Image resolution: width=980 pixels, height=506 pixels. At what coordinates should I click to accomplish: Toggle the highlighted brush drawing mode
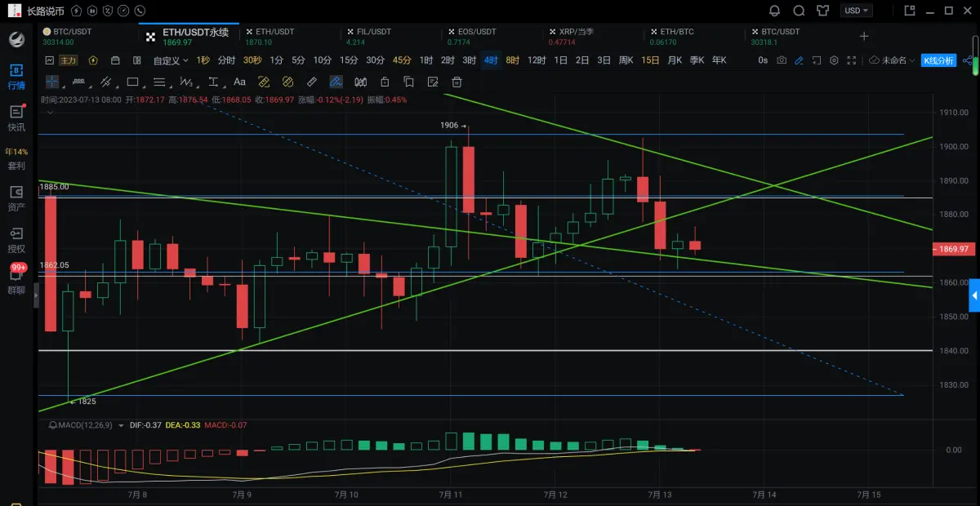[336, 82]
